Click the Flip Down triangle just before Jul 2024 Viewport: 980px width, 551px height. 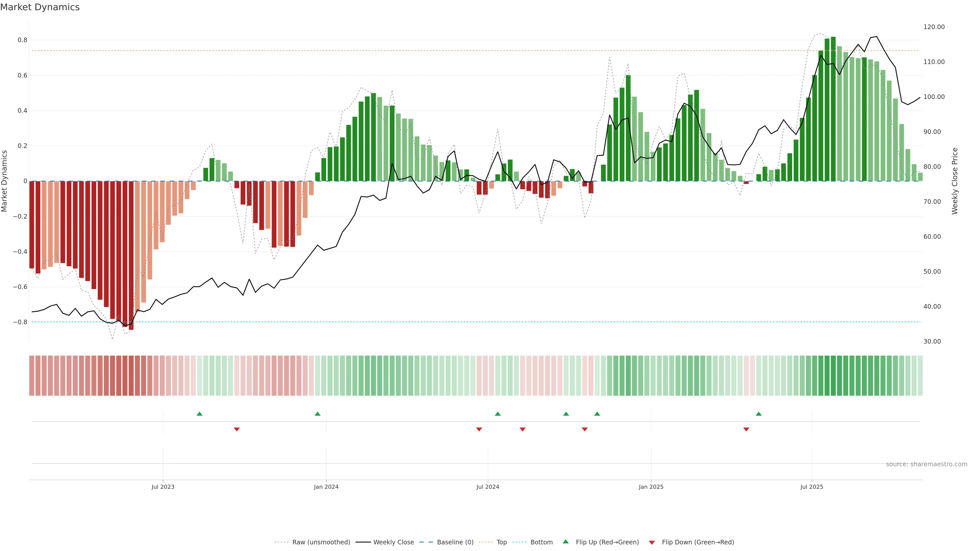coord(479,429)
